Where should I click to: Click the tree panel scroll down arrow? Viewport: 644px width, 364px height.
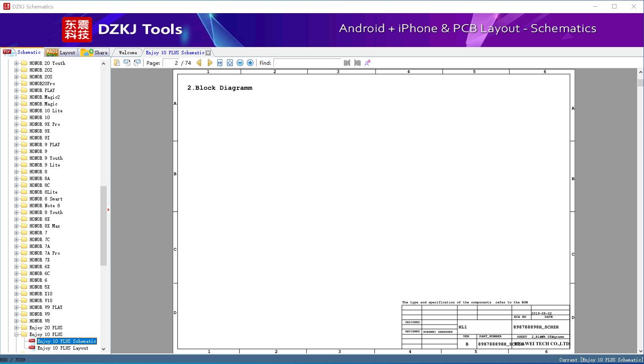coord(103,349)
